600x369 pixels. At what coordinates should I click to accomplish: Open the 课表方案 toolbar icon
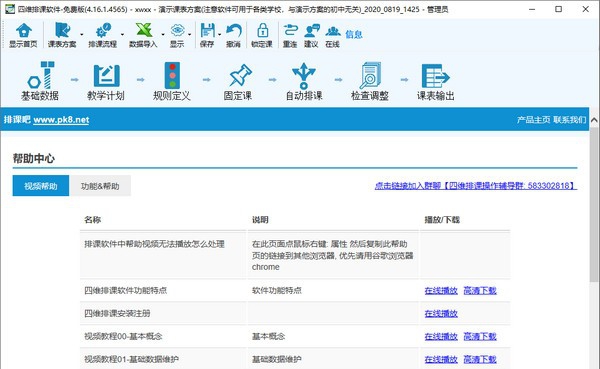point(62,30)
